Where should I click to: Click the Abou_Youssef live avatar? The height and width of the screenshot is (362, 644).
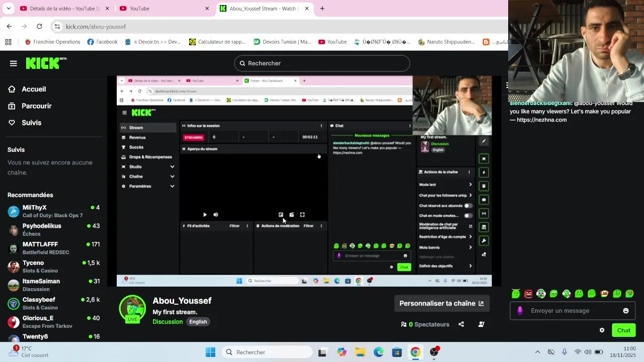tap(132, 309)
